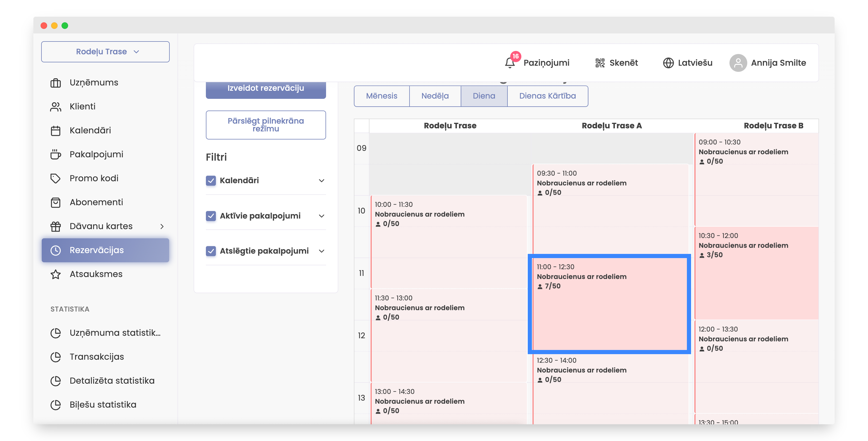Open Annija Smilte user avatar

(x=738, y=63)
